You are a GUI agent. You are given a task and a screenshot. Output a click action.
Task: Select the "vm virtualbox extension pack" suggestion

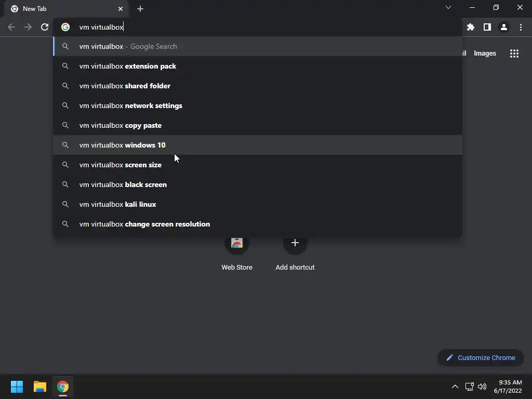[x=128, y=66]
